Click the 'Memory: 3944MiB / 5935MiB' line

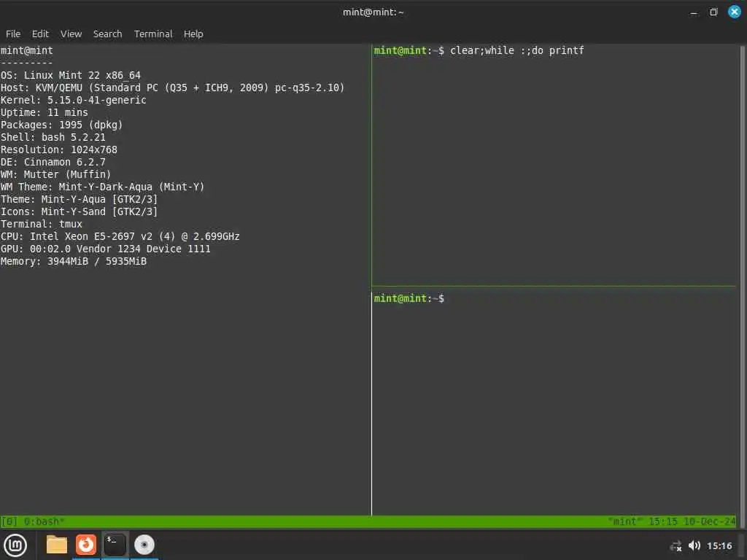(74, 261)
